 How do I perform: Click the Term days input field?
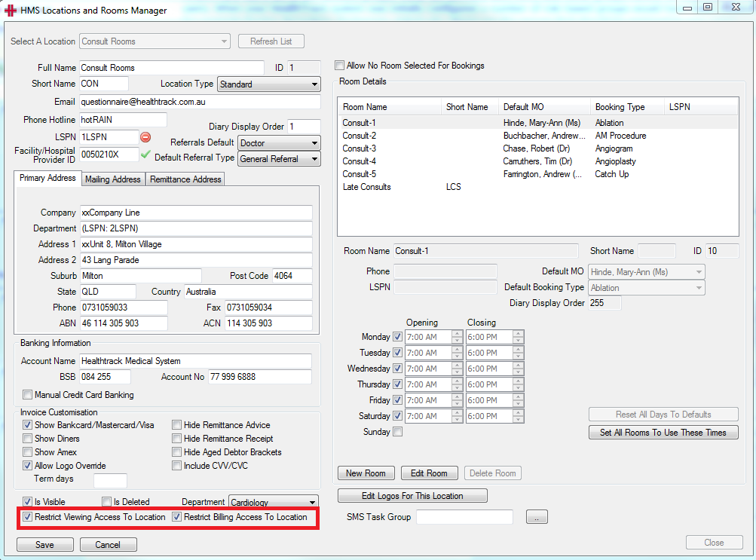[x=110, y=480]
